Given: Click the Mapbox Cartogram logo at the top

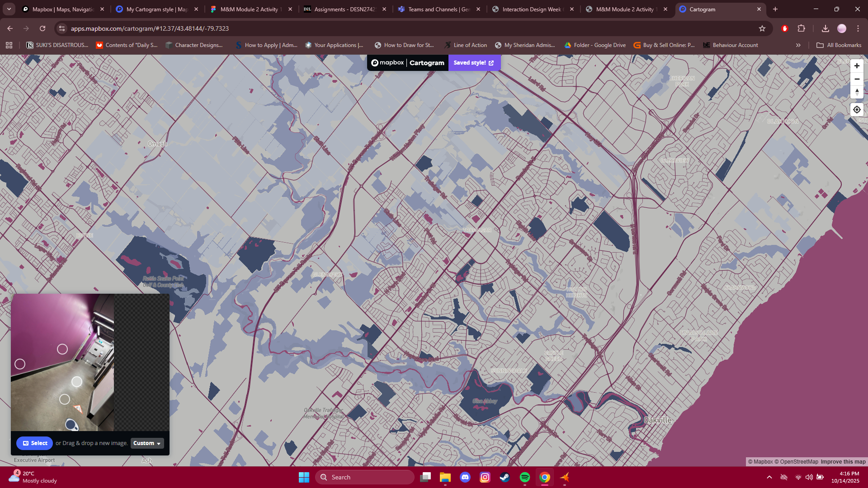Looking at the screenshot, I should point(407,63).
